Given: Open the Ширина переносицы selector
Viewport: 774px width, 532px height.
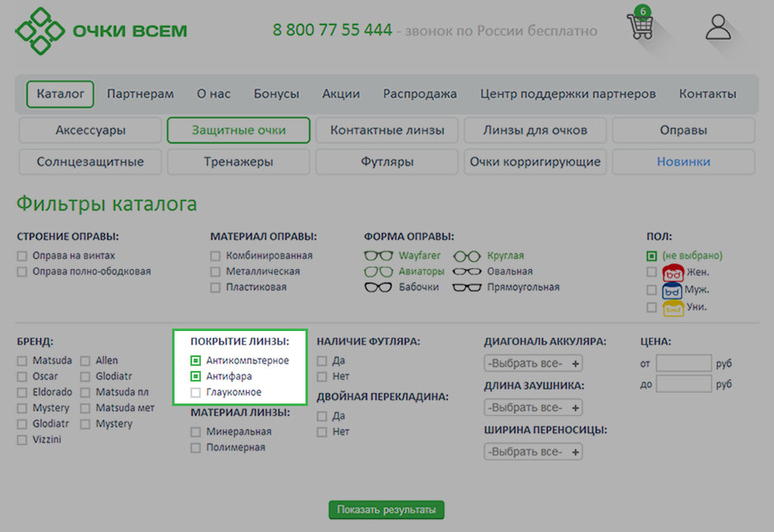Looking at the screenshot, I should click(x=534, y=452).
